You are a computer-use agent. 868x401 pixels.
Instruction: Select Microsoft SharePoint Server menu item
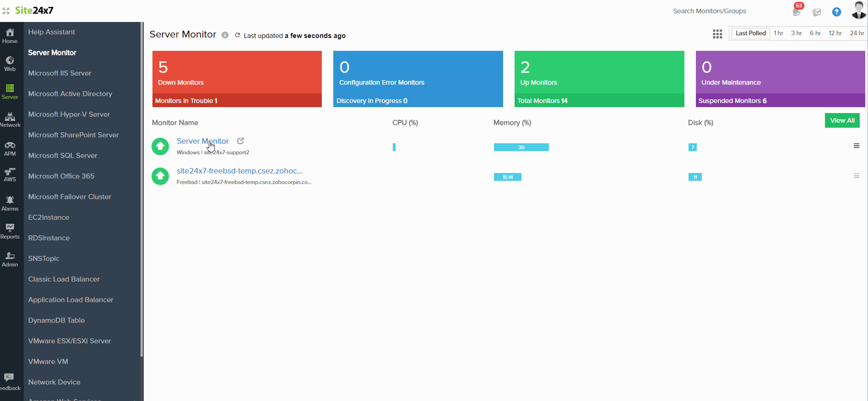click(x=74, y=135)
